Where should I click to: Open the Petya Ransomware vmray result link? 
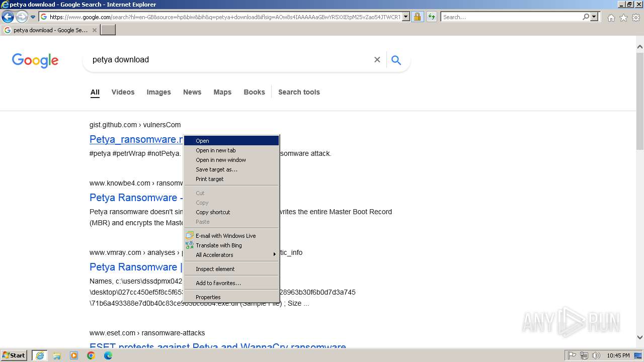tap(136, 267)
